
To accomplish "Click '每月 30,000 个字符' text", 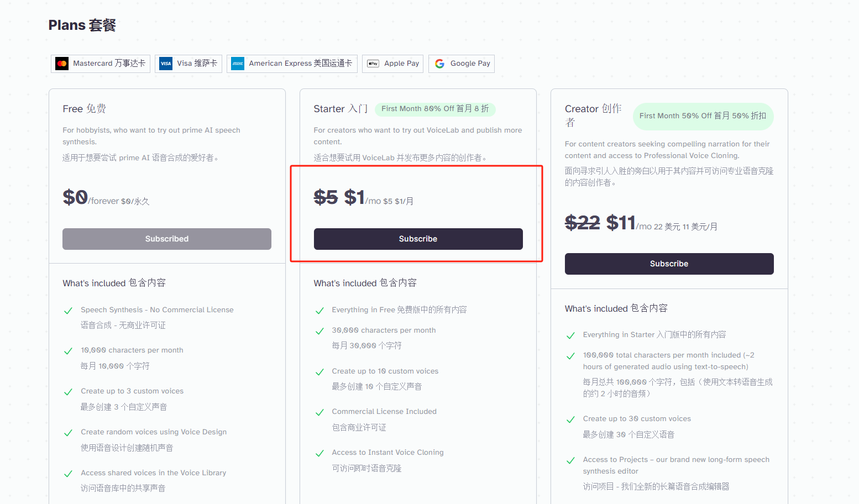I will pos(367,346).
